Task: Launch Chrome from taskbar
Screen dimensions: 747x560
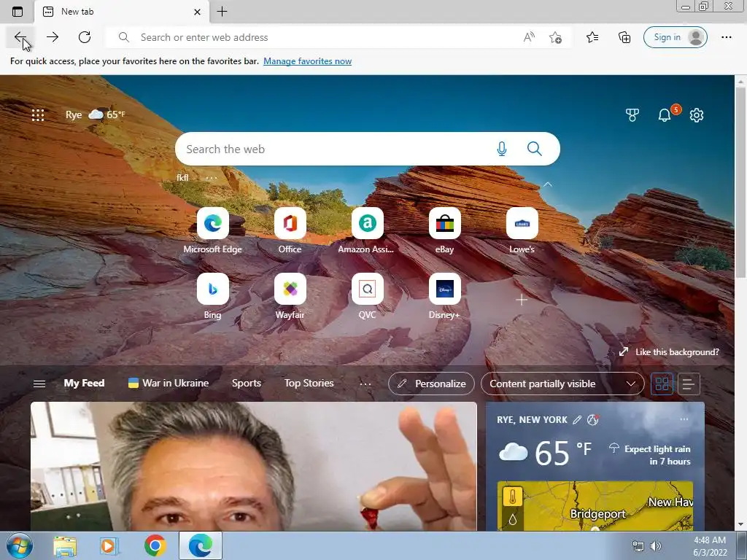Action: (x=155, y=545)
